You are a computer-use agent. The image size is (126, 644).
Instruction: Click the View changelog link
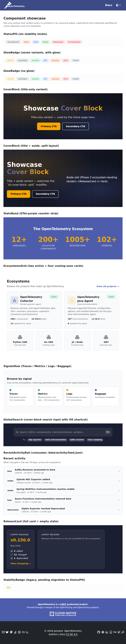21,563
